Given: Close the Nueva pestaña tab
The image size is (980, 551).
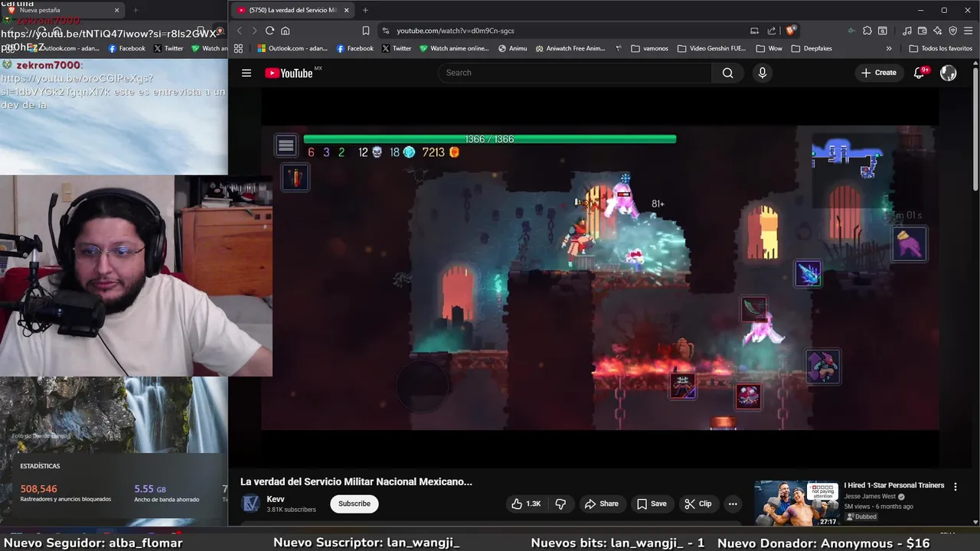Looking at the screenshot, I should pos(117,10).
